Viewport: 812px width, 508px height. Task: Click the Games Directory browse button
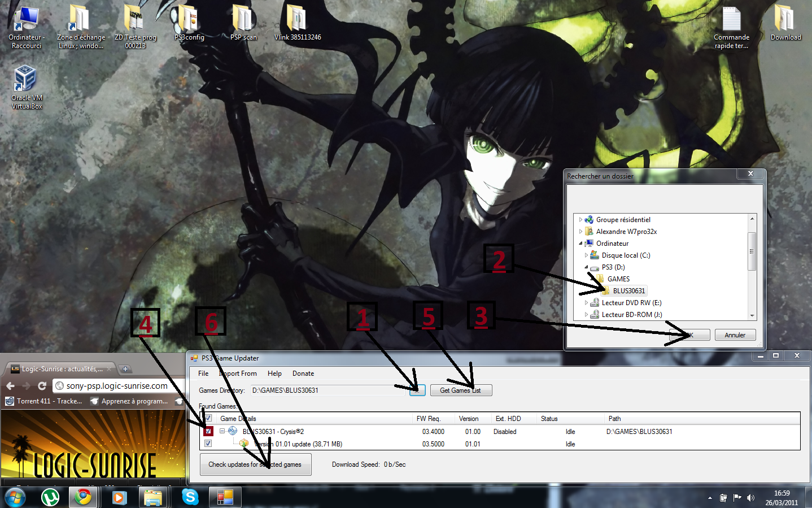coord(417,390)
